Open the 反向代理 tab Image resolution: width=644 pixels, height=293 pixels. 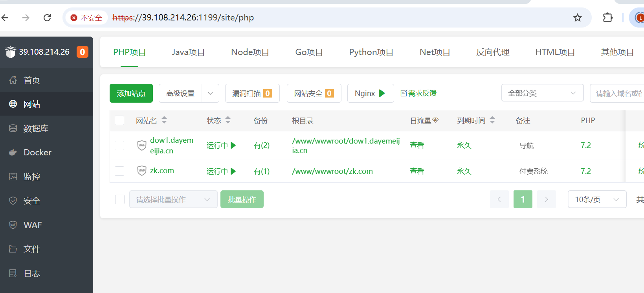pos(493,52)
